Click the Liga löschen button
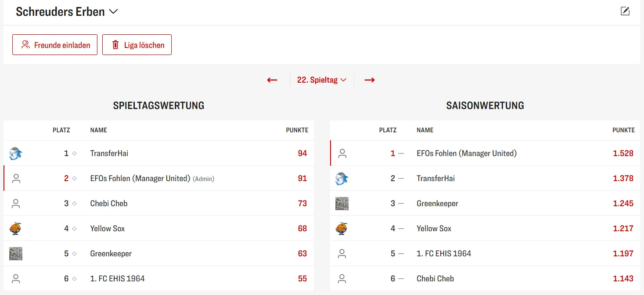The width and height of the screenshot is (644, 295). point(137,45)
